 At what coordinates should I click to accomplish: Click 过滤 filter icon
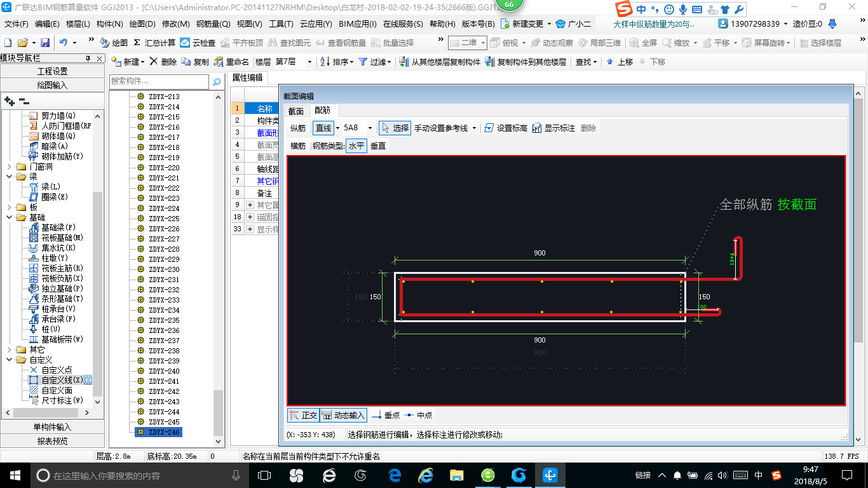click(363, 62)
